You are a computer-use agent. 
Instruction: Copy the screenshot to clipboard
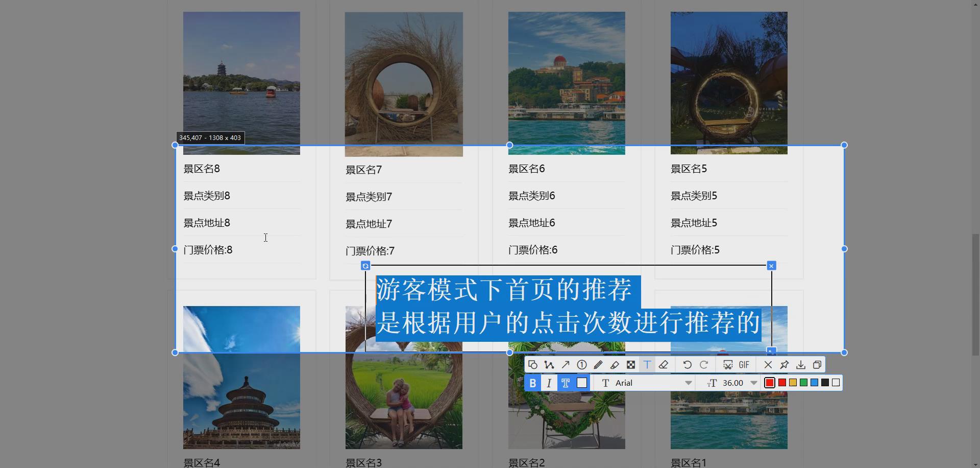pos(817,365)
